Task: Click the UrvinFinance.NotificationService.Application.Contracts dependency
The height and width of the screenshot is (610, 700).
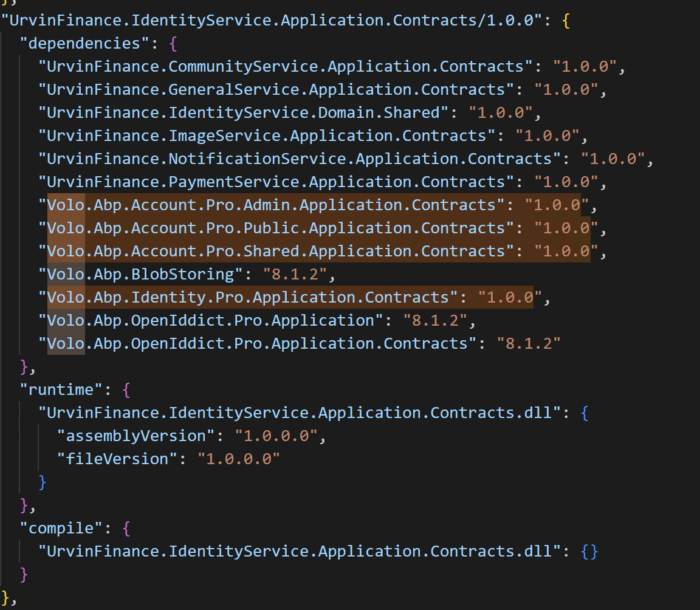Action: pos(299,159)
